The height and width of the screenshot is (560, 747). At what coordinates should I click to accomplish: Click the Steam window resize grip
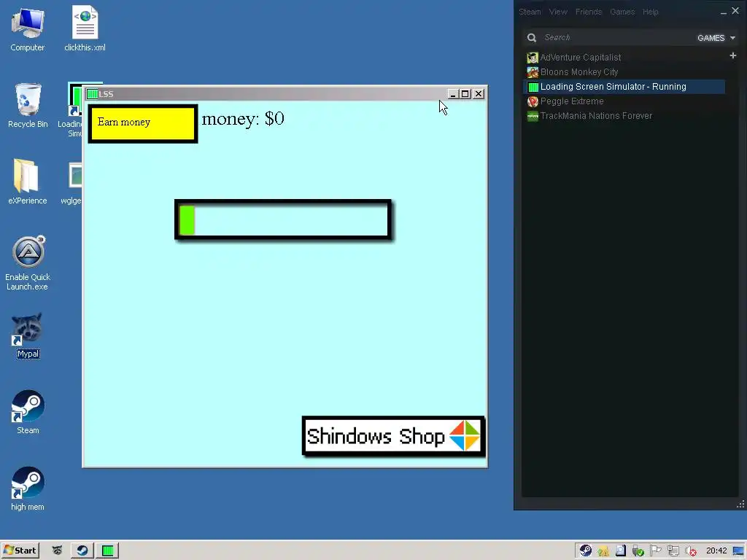click(740, 505)
